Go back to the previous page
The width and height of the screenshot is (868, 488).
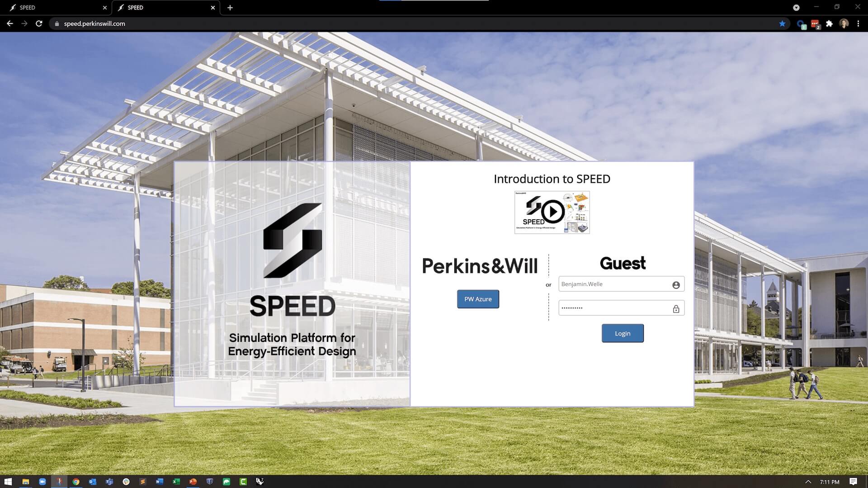tap(10, 24)
